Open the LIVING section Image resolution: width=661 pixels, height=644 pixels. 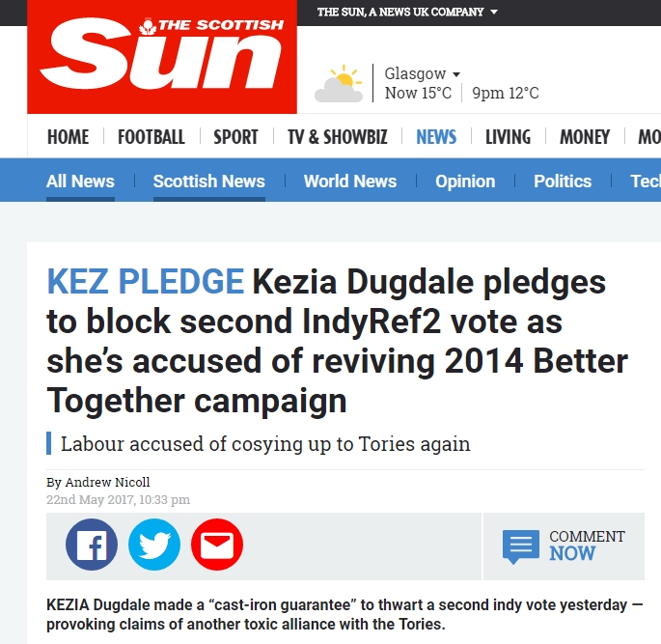coord(508,137)
